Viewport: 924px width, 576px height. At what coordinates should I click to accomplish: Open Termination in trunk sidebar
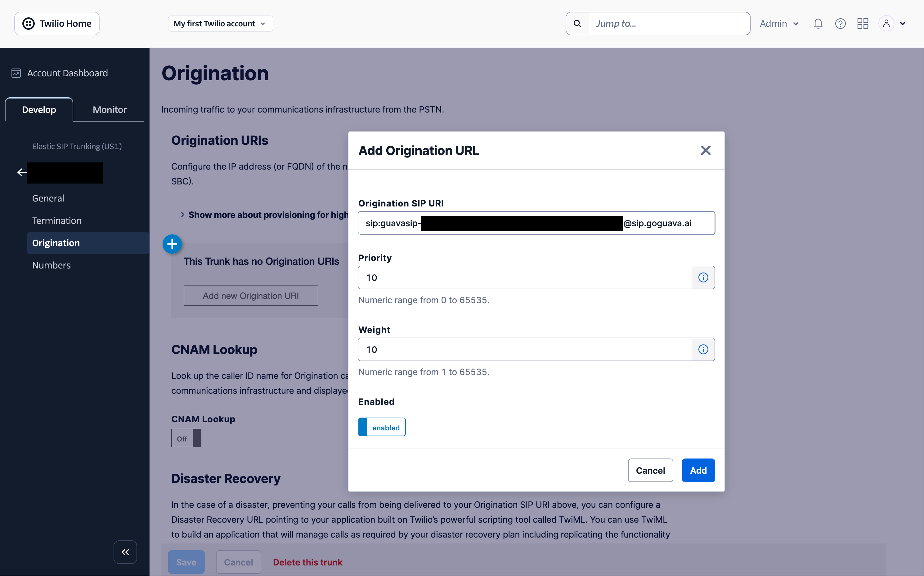[57, 220]
